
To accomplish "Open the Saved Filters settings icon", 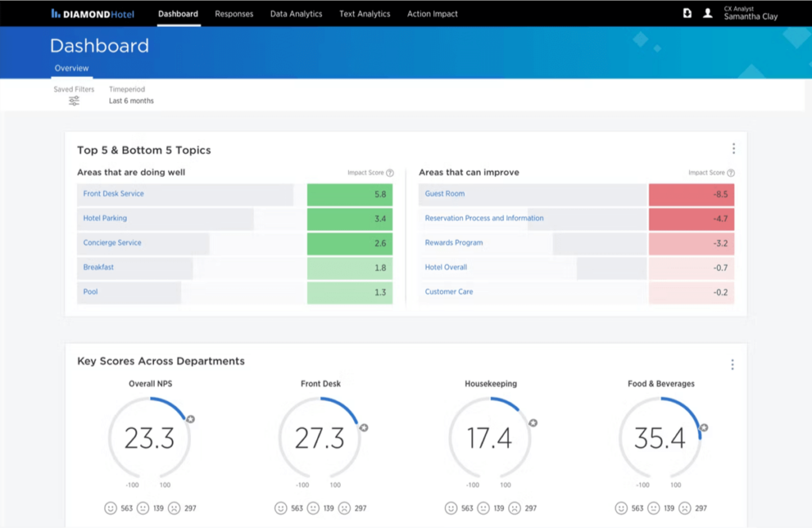I will [74, 101].
